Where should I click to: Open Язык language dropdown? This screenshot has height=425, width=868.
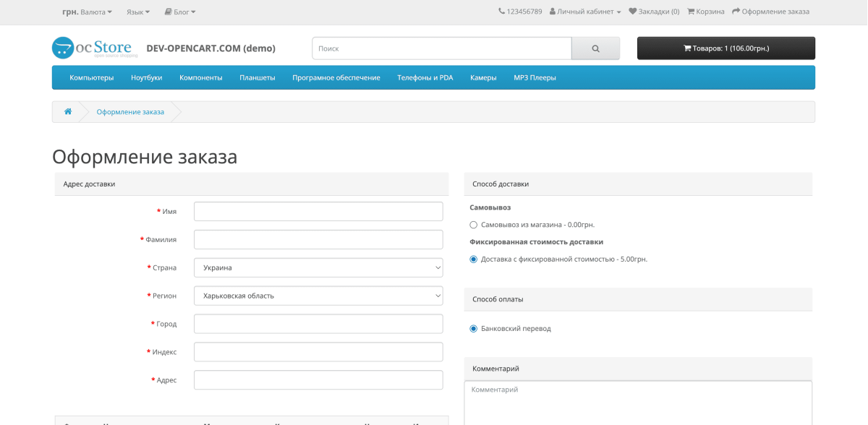coord(138,12)
